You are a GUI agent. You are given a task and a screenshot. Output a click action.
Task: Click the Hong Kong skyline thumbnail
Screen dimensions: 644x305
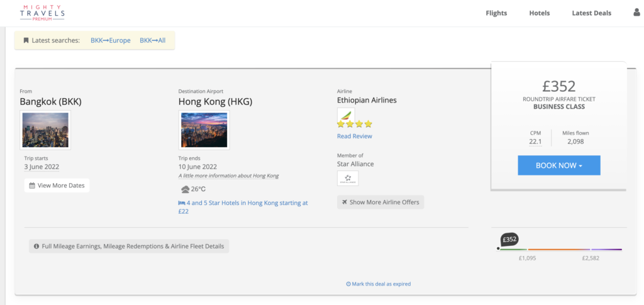coord(204,130)
